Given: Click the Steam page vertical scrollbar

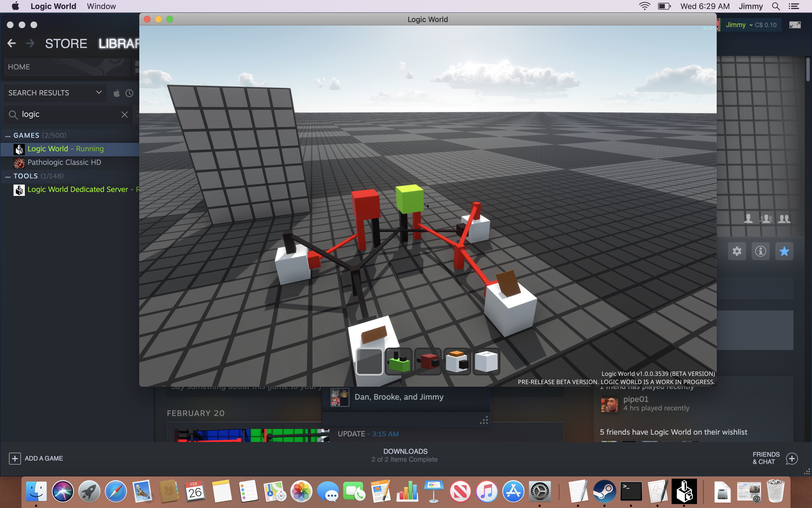Looking at the screenshot, I should [808, 69].
